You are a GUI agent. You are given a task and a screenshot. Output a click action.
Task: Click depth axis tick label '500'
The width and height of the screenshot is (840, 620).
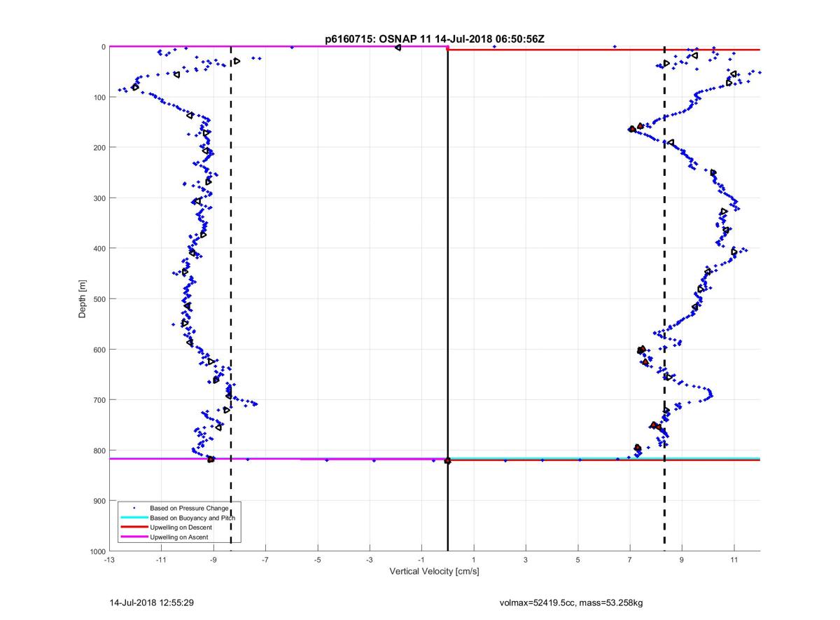99,299
